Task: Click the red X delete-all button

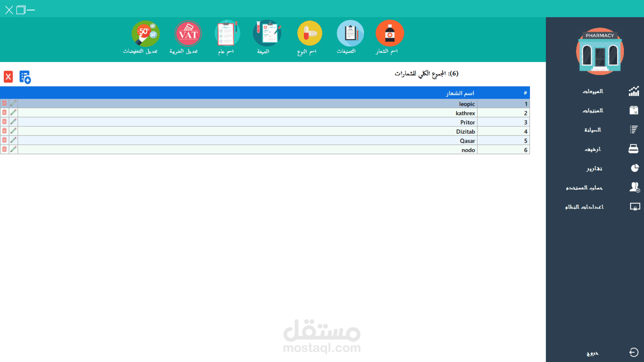Action: coord(8,77)
